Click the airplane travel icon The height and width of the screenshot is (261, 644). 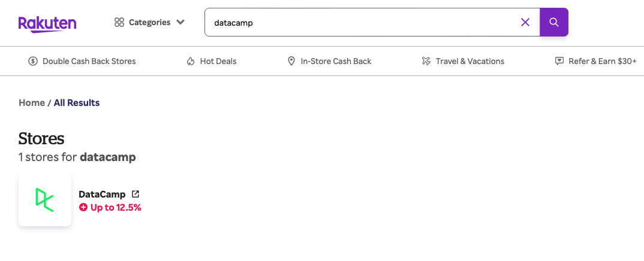[x=426, y=61]
